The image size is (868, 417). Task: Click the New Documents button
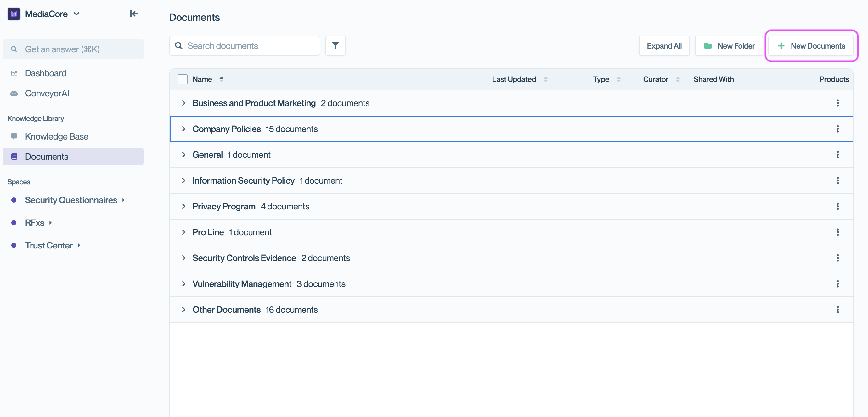point(811,45)
